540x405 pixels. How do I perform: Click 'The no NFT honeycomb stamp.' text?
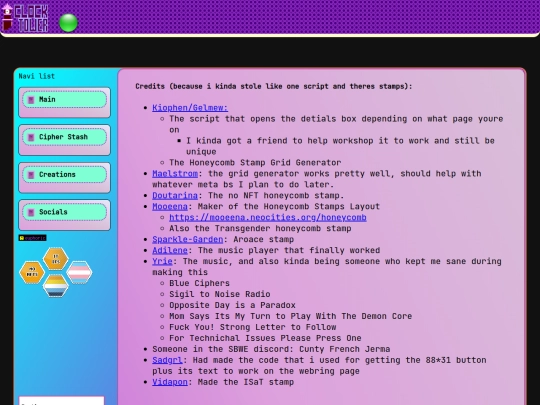(276, 196)
